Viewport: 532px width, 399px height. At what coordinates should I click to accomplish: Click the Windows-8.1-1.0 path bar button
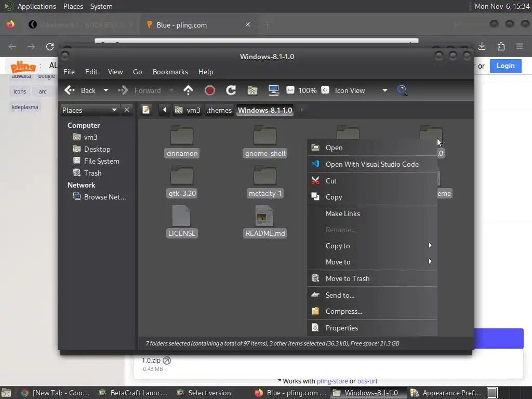(x=264, y=110)
